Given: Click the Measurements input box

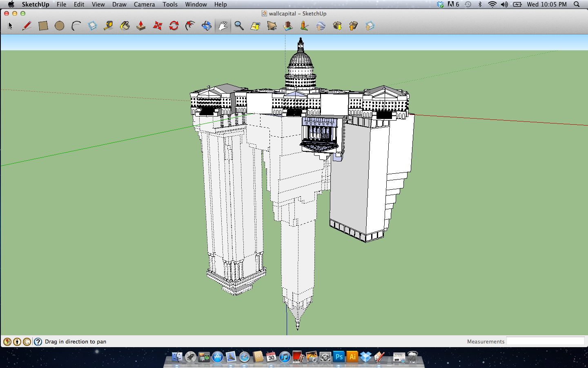Looking at the screenshot, I should tap(545, 341).
